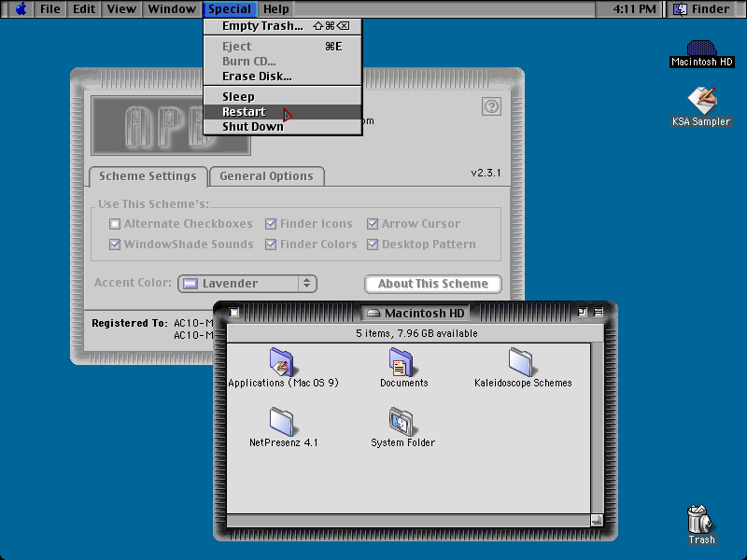This screenshot has width=747, height=560.
Task: Click the v2.3.1 version label
Action: tap(486, 173)
